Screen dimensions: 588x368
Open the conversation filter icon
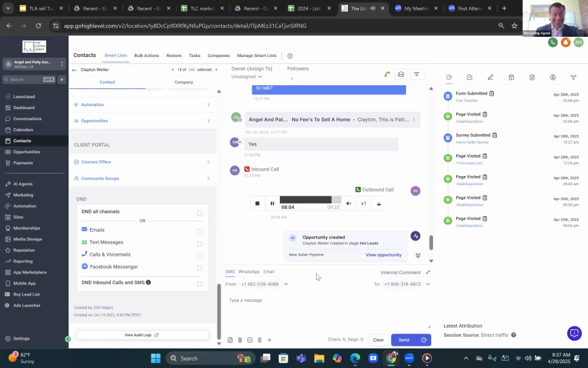[417, 74]
